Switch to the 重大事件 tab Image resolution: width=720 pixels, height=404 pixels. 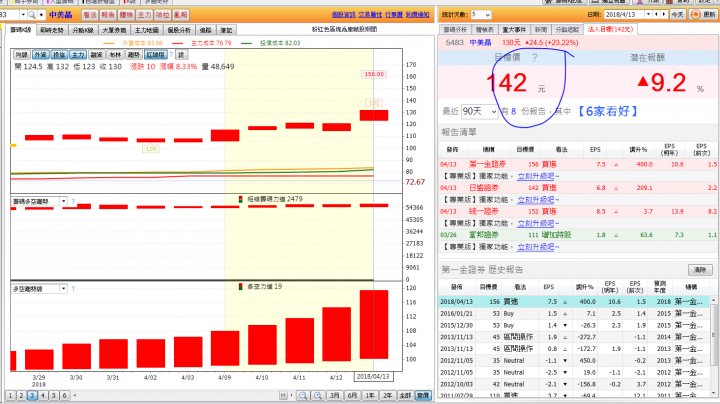tap(514, 29)
